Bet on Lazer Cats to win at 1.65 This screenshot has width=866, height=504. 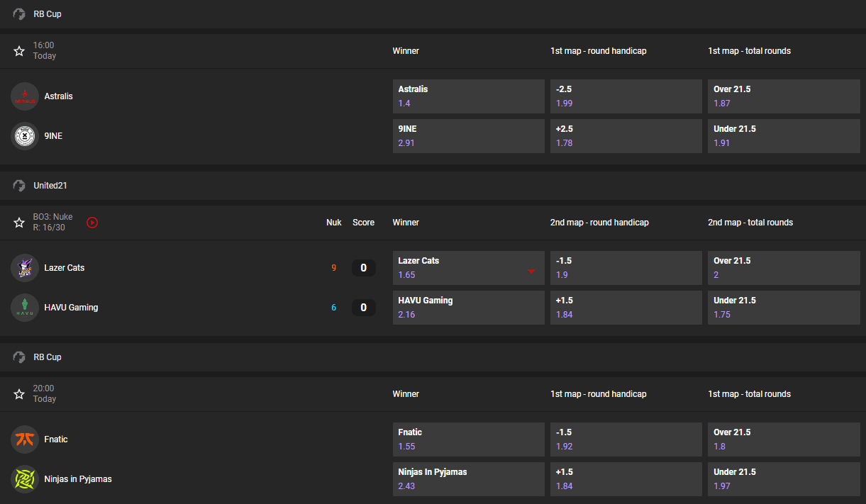click(469, 268)
